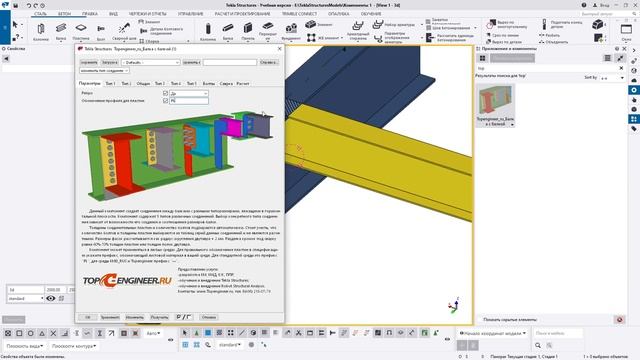Click the save icon in title bar
The width and height of the screenshot is (640, 360).
16,6
